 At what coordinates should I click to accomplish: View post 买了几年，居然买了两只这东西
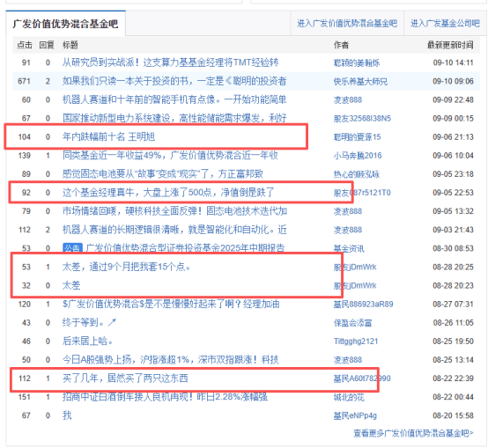[x=125, y=378]
